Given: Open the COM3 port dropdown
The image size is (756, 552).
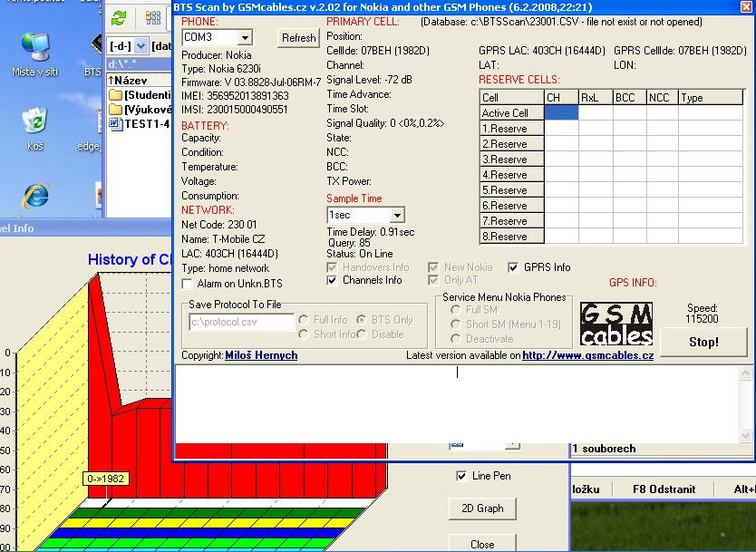Looking at the screenshot, I should click(x=245, y=37).
